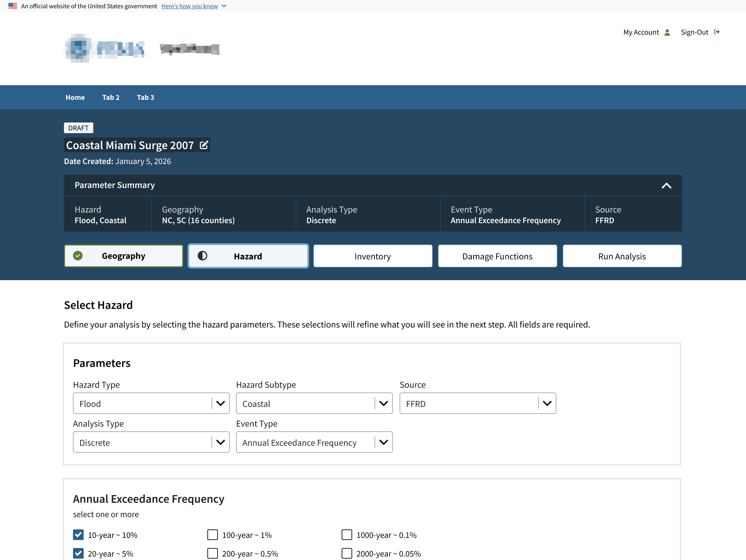
Task: Click the Coastal Miami Surge 2007 title
Action: pos(130,145)
